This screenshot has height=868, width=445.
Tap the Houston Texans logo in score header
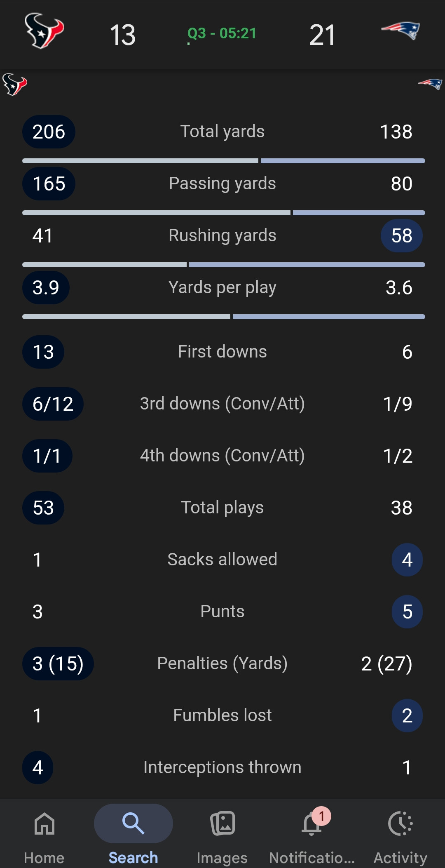pos(44,31)
